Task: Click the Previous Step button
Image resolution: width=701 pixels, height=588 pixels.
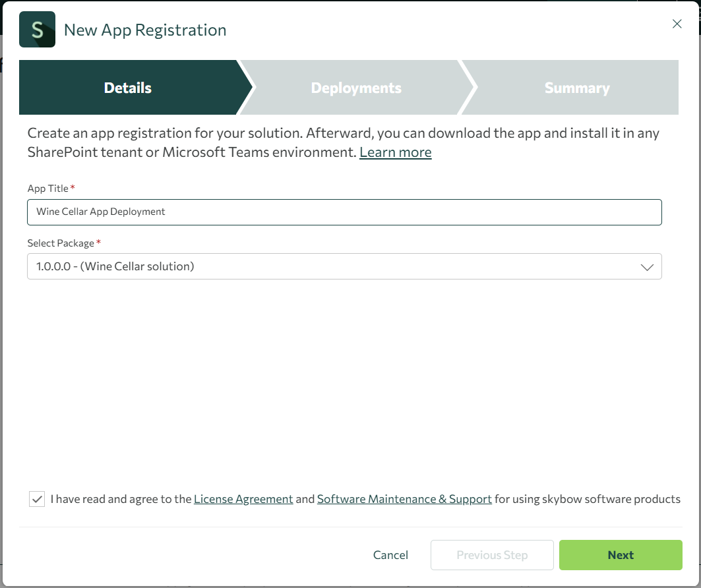Action: (x=492, y=554)
